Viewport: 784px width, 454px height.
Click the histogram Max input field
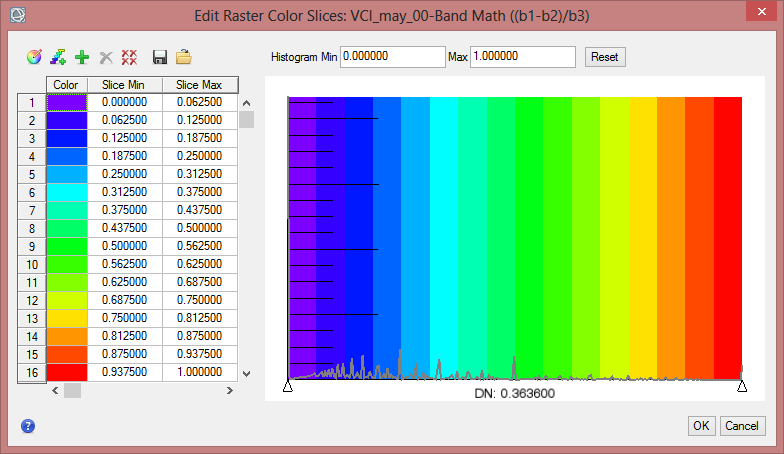522,57
